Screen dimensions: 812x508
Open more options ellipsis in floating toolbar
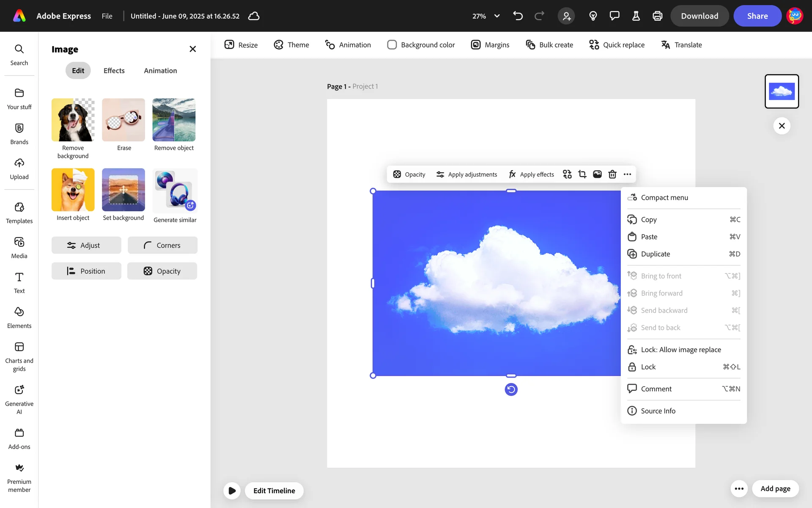(627, 174)
